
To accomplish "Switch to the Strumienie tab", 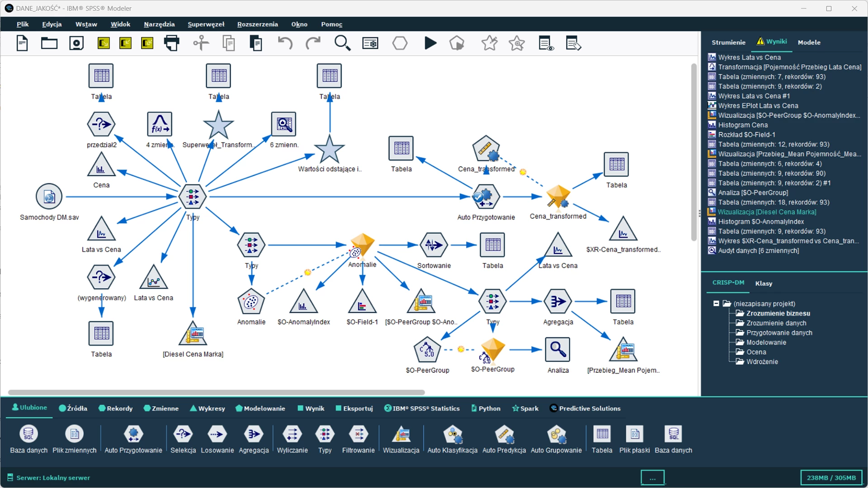I will 728,42.
